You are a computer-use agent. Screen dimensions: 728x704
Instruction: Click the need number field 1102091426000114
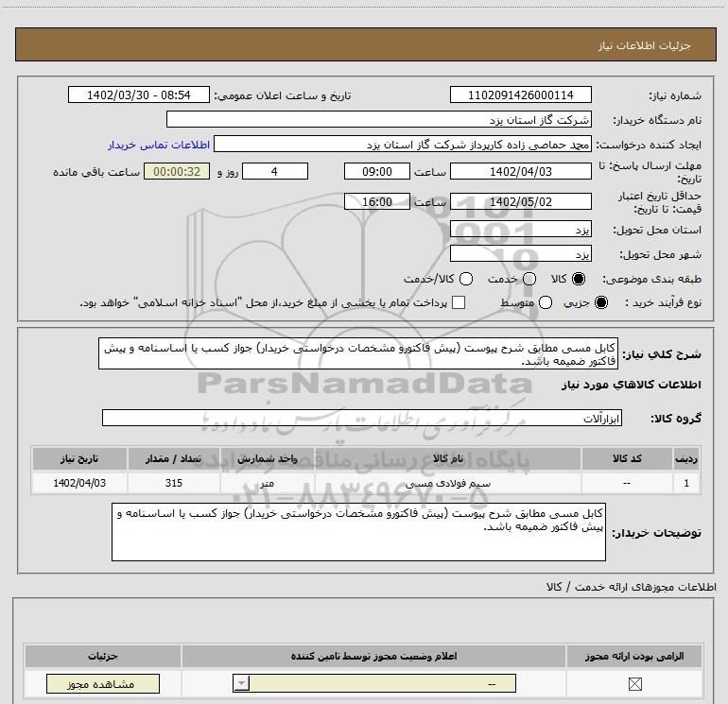pos(520,94)
